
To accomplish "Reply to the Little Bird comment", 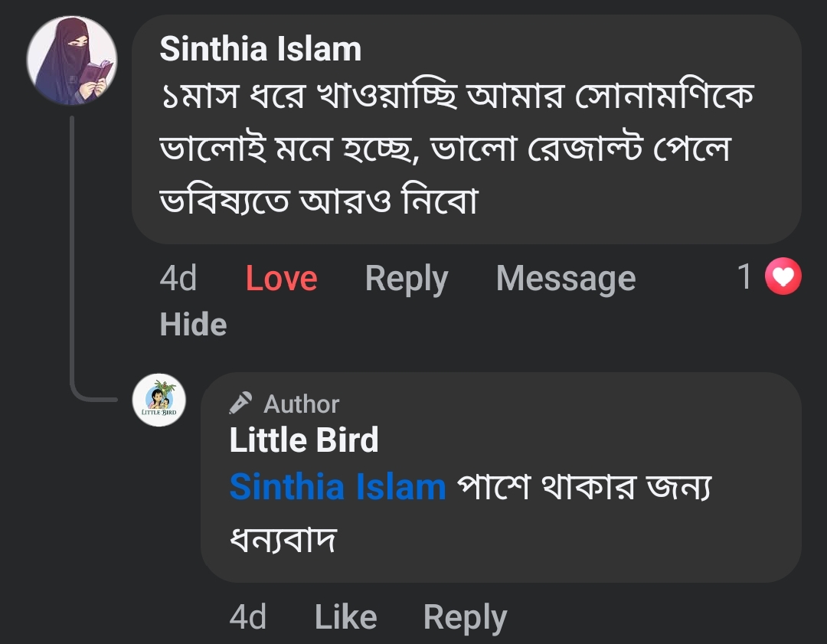I will 465,617.
